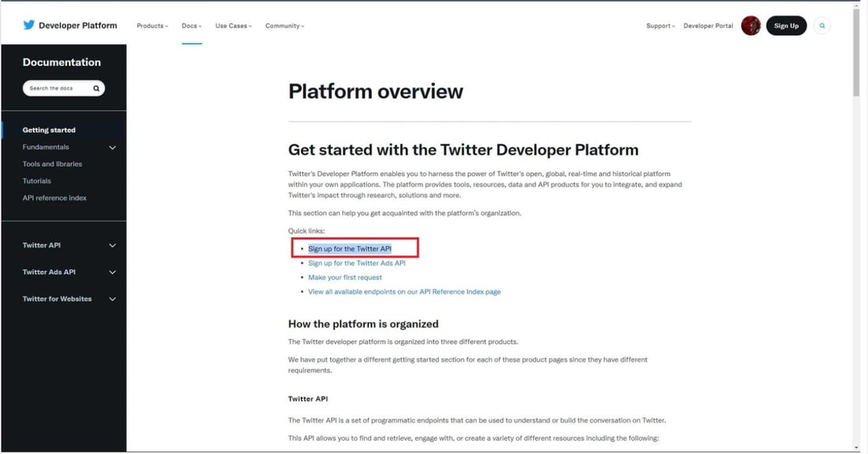Expand the Twitter Ads API sidebar chevron
This screenshot has width=868, height=454.
pyautogui.click(x=112, y=272)
